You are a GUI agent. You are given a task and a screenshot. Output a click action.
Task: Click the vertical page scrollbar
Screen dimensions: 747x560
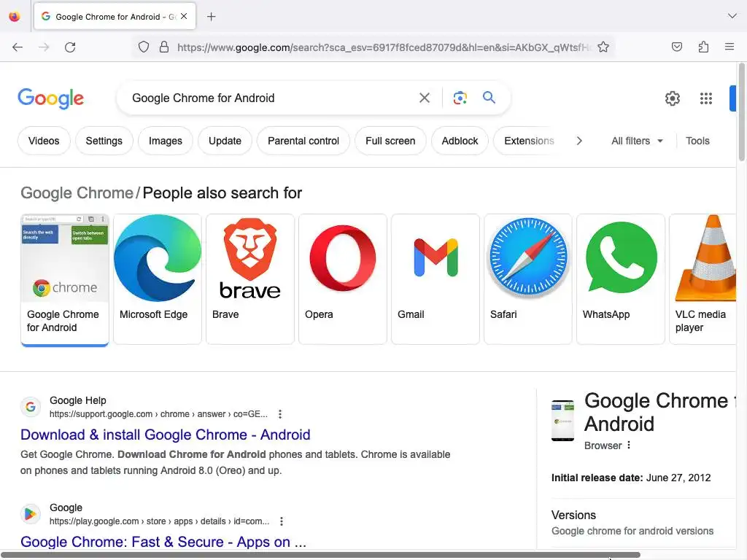coord(741,112)
